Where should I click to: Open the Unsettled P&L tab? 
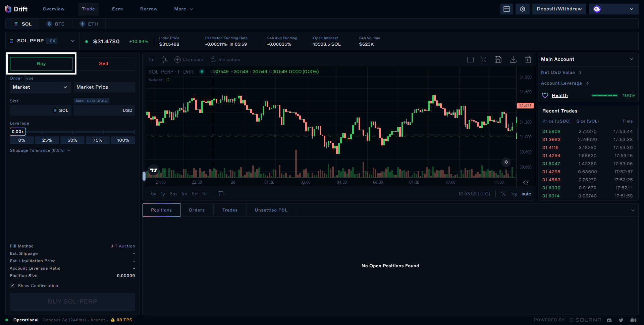click(271, 210)
